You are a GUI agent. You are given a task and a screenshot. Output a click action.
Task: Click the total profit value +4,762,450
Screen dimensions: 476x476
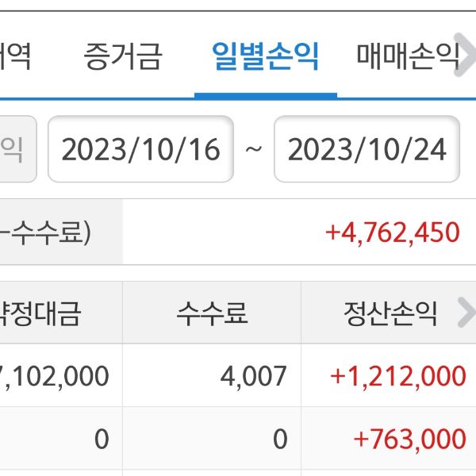[392, 232]
